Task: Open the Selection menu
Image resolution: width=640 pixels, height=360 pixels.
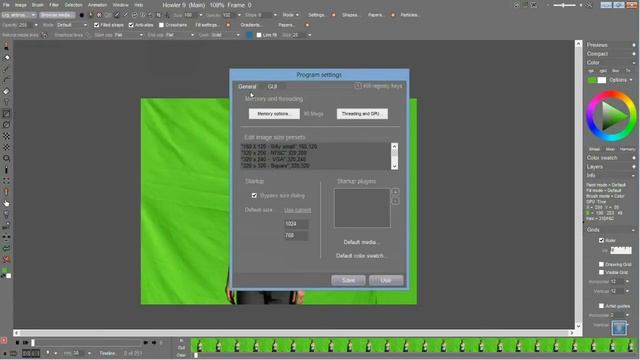Action: point(73,5)
